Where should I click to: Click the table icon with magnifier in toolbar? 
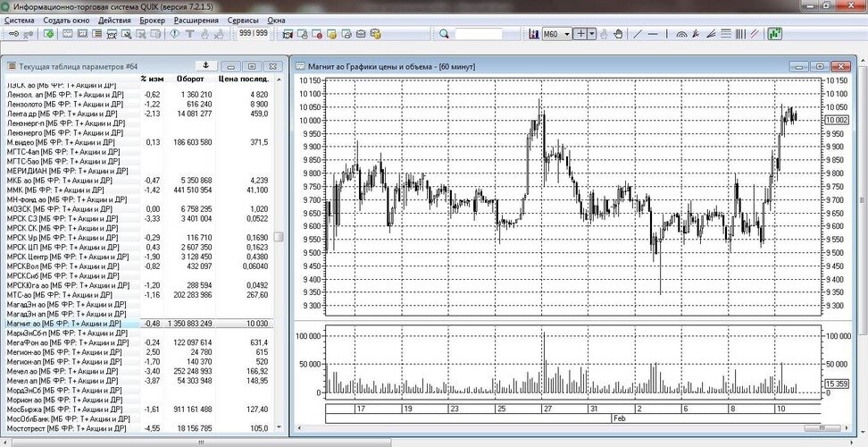127,34
